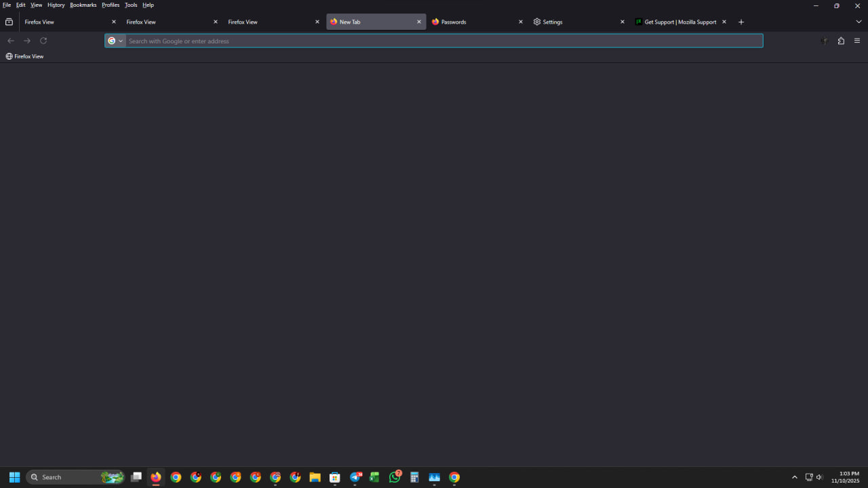Image resolution: width=868 pixels, height=488 pixels.
Task: Open the History menu
Action: tap(56, 5)
